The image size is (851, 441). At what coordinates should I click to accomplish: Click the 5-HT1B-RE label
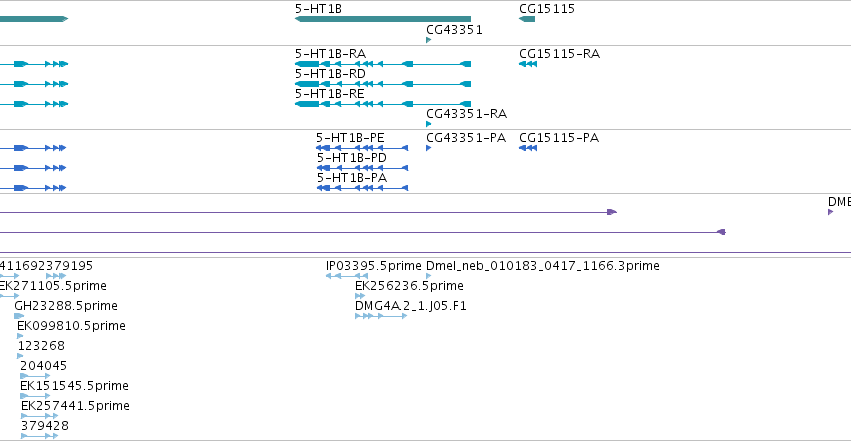point(329,94)
